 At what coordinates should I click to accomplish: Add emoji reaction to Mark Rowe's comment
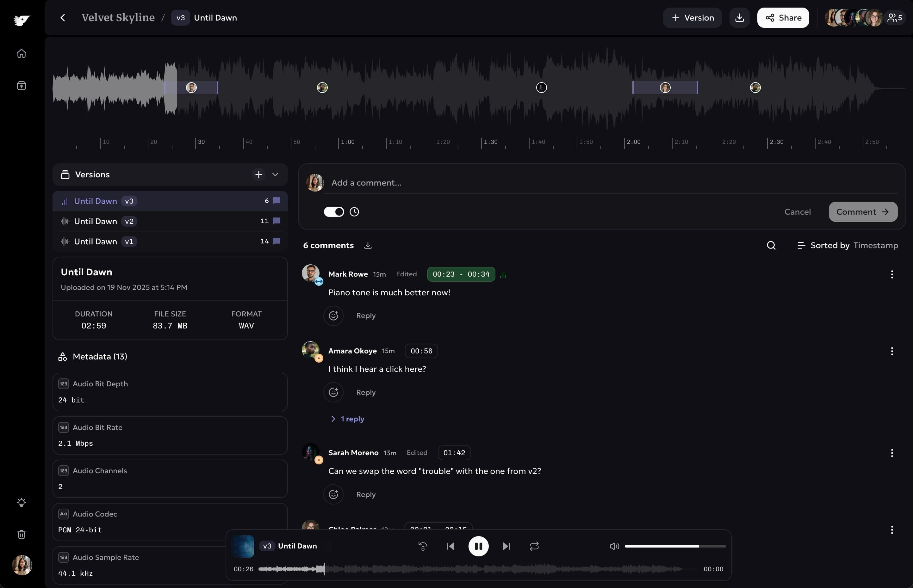point(333,315)
